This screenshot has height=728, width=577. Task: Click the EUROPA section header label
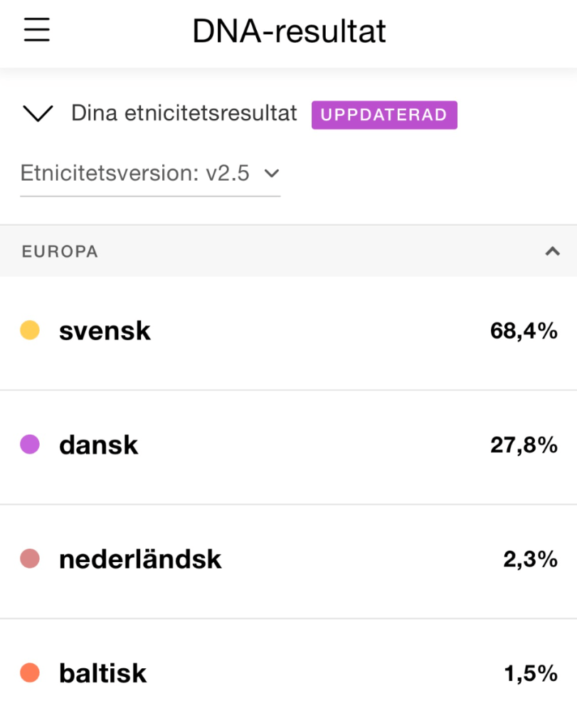(x=60, y=252)
